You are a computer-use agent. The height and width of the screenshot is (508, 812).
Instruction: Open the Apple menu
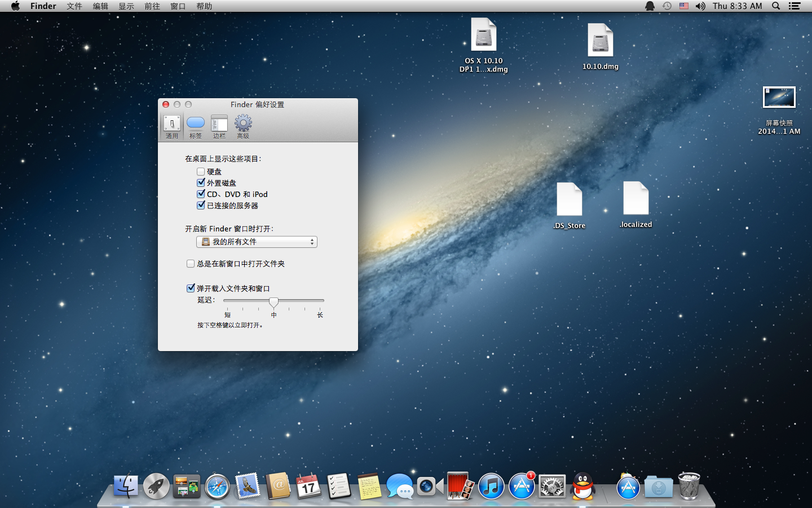click(15, 6)
